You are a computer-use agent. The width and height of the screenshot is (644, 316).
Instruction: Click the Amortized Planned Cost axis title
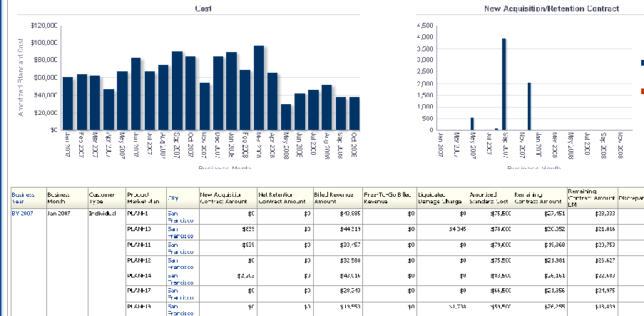(21, 77)
